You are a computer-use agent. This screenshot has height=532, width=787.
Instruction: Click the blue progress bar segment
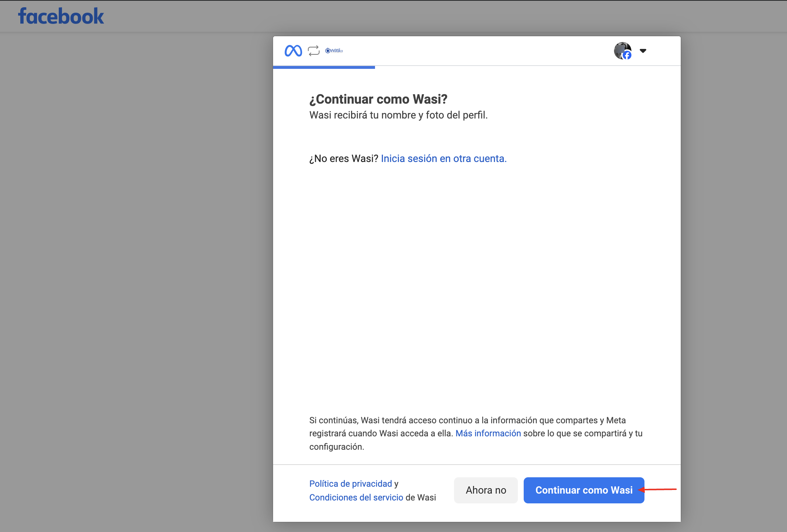click(324, 67)
